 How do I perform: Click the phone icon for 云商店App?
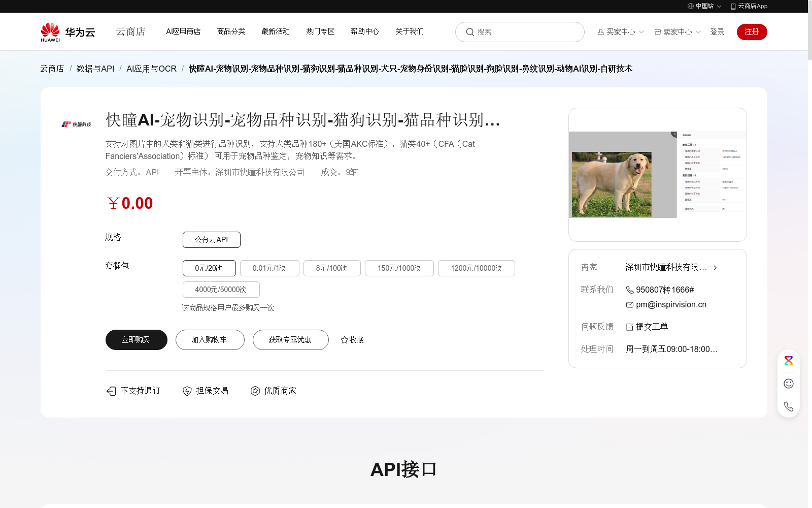733,6
